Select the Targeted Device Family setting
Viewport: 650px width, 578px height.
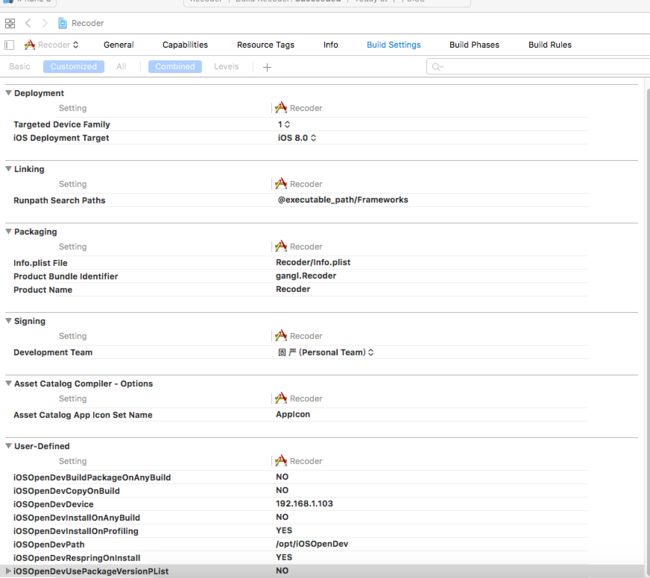pos(62,124)
